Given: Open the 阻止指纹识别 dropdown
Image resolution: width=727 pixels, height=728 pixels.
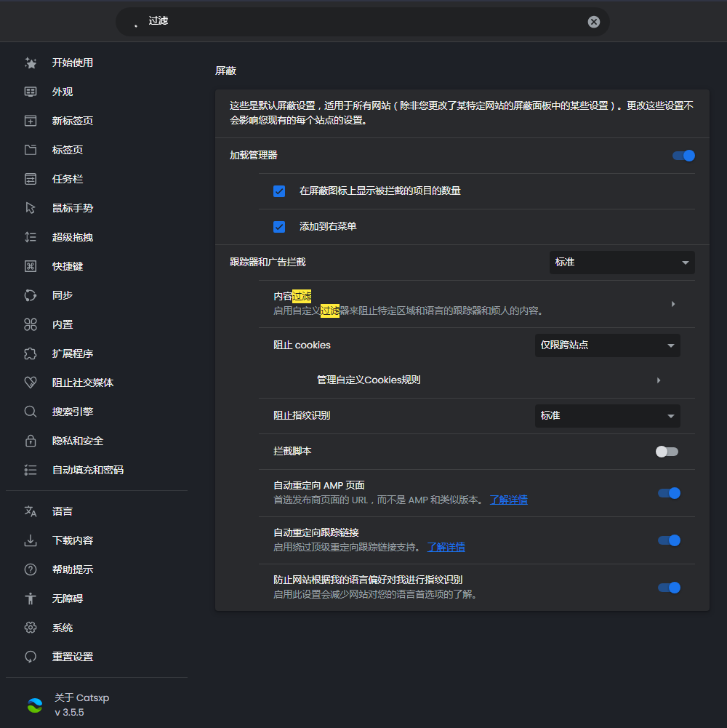Looking at the screenshot, I should (x=607, y=416).
